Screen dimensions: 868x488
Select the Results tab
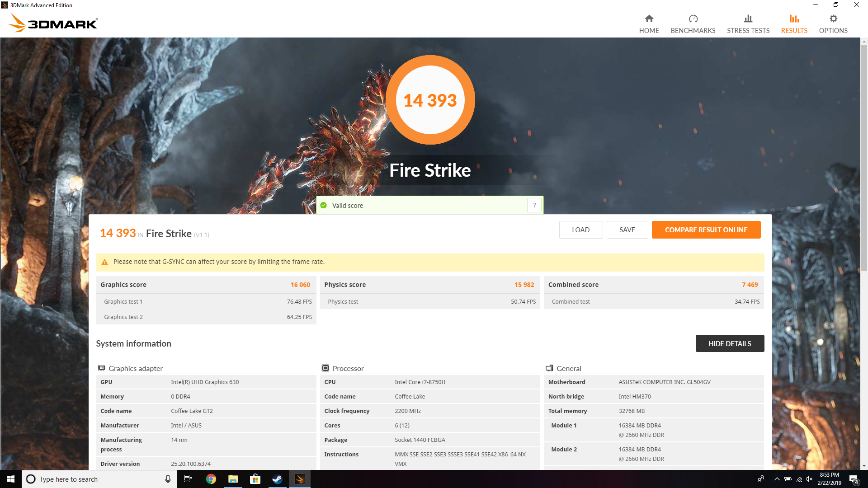(794, 24)
